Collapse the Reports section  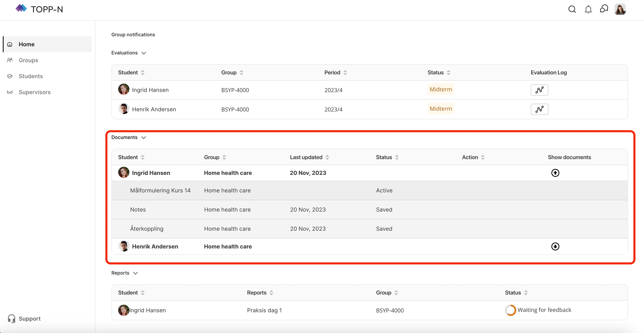pyautogui.click(x=136, y=273)
